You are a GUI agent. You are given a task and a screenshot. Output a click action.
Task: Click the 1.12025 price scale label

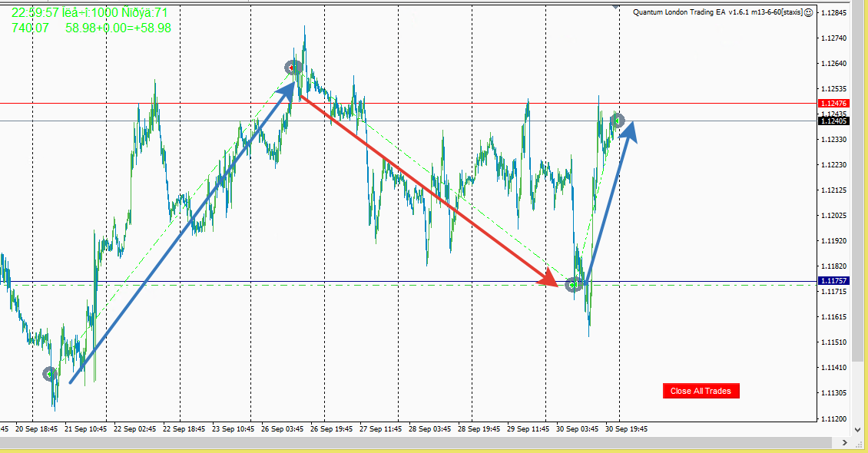833,216
